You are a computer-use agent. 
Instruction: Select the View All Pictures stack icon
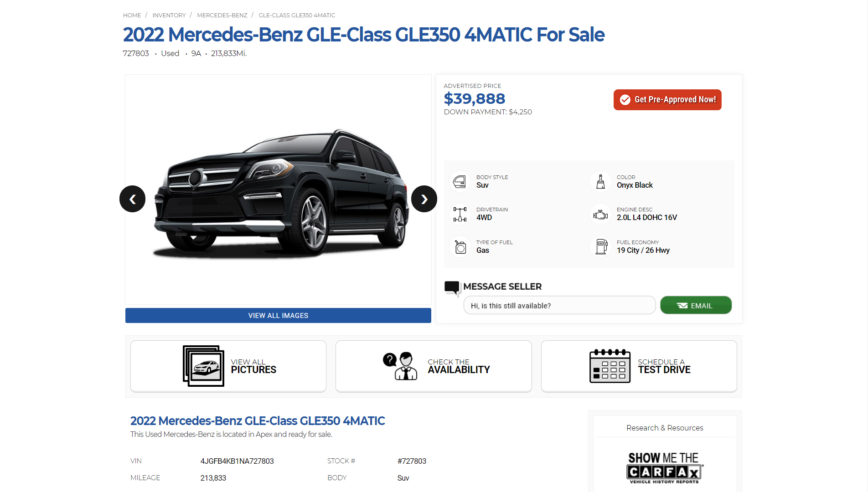[x=203, y=366]
